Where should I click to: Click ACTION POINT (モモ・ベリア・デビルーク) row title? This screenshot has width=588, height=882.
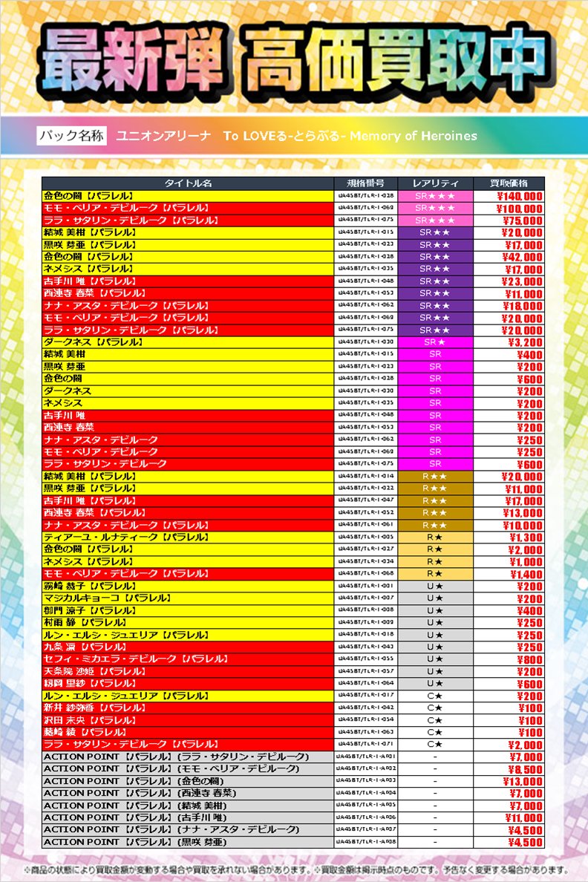(188, 769)
